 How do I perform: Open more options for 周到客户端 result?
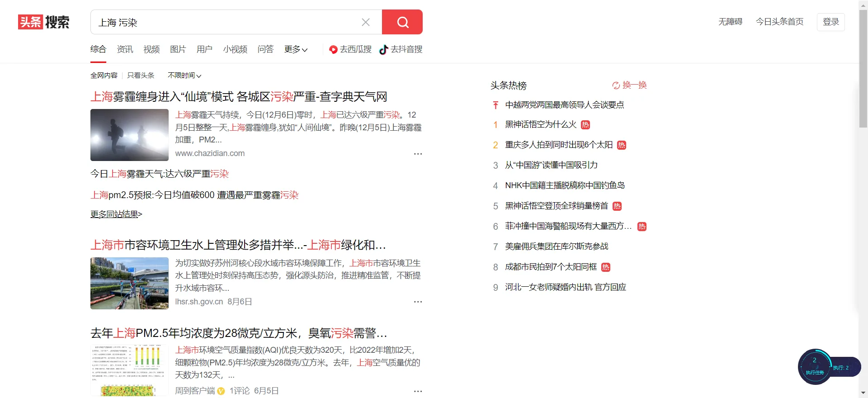coord(418,391)
